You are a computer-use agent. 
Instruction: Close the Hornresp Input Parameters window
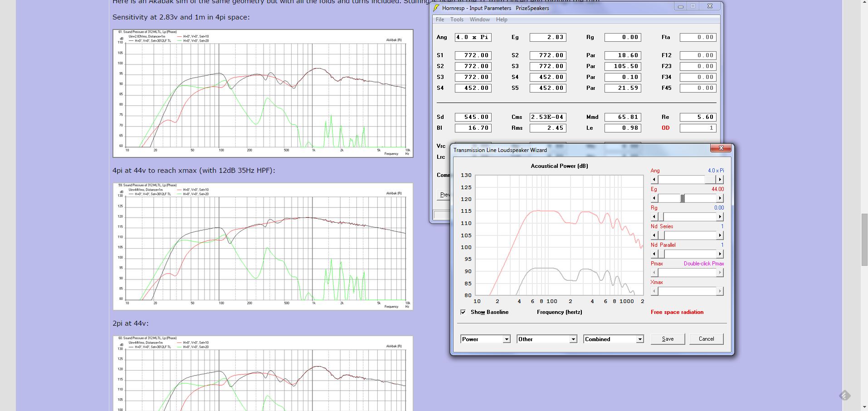pos(710,6)
